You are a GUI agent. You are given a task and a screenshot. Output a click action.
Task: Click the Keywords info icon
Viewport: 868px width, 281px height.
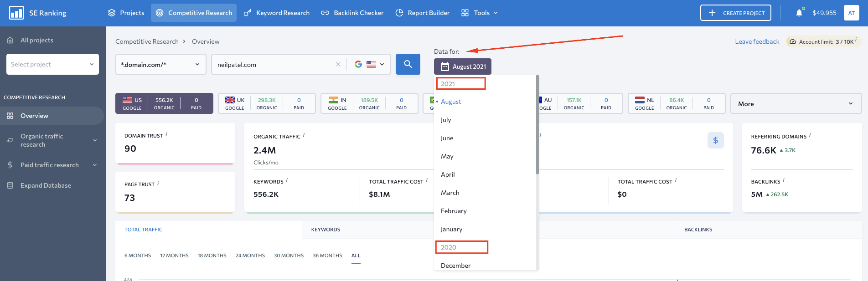coord(287,181)
